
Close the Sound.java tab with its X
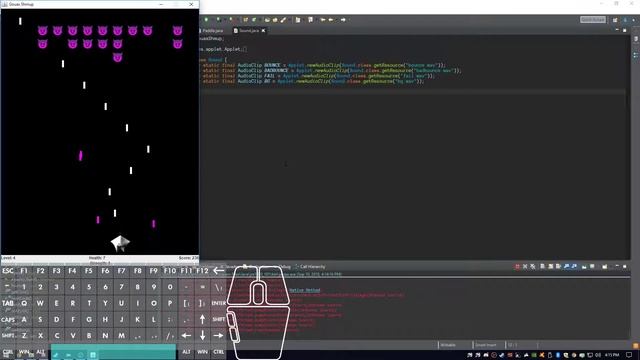(263, 31)
